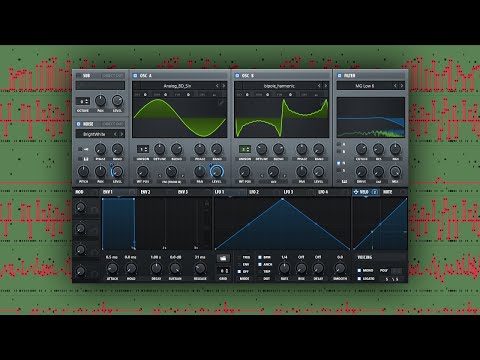
Task: Click the filter resonance knob
Action: 378,149
